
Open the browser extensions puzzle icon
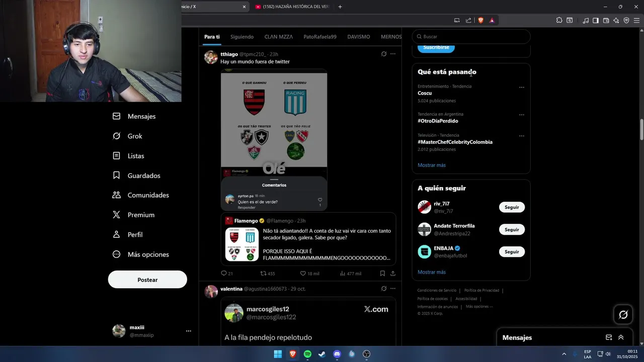pyautogui.click(x=559, y=21)
